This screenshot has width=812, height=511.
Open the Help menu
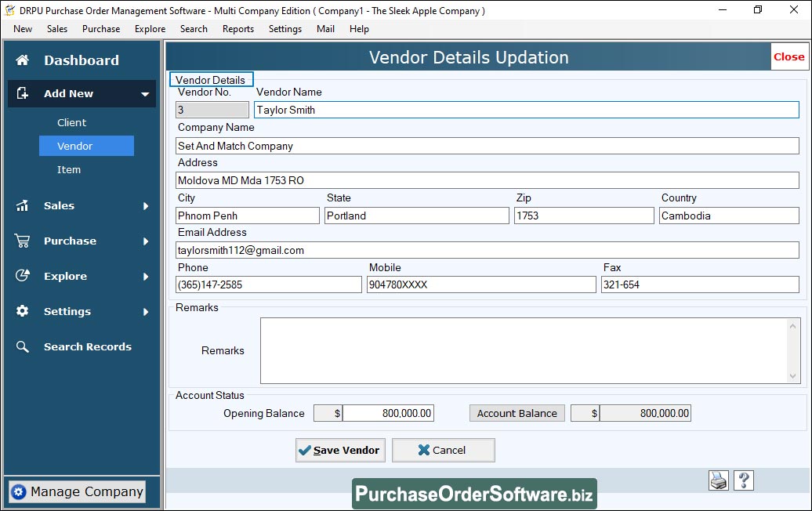[359, 29]
